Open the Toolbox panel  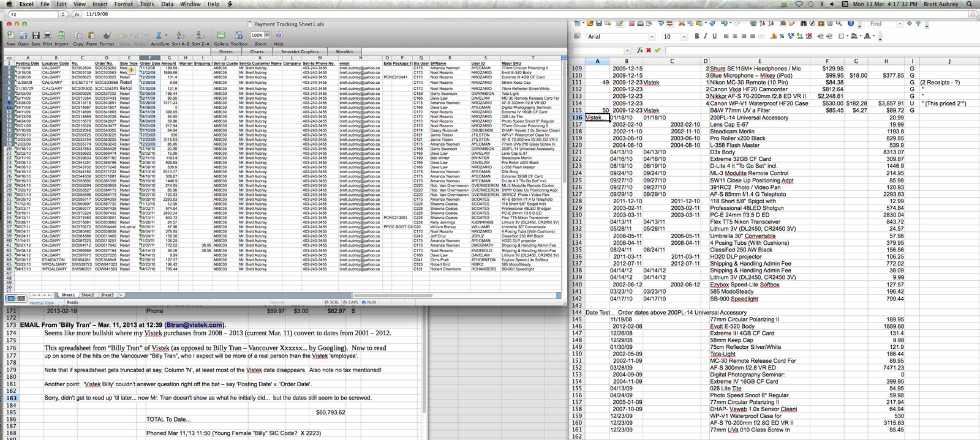(239, 36)
